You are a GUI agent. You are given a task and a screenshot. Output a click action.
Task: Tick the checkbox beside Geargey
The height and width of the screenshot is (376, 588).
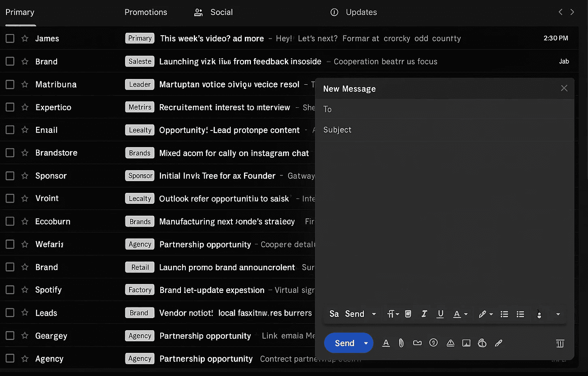coord(10,335)
